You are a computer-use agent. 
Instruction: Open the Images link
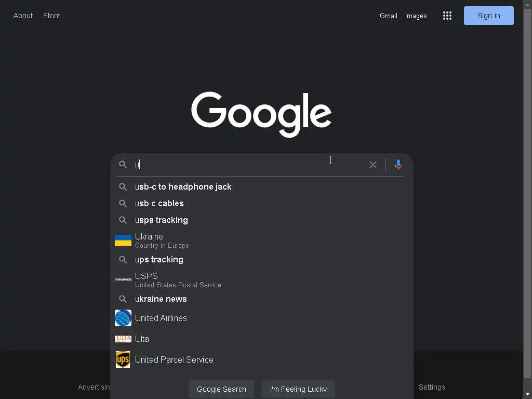(416, 16)
